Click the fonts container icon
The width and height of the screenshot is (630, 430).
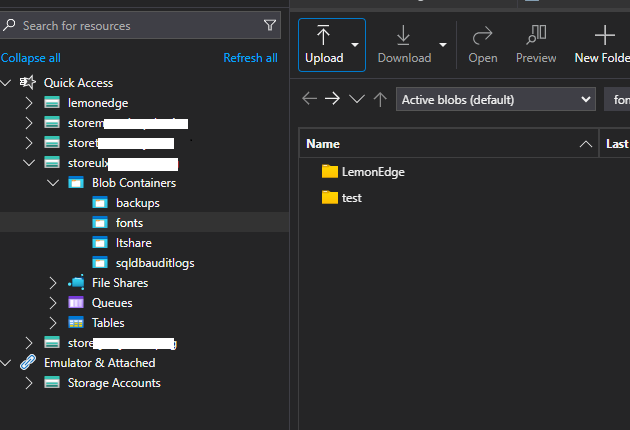point(100,222)
